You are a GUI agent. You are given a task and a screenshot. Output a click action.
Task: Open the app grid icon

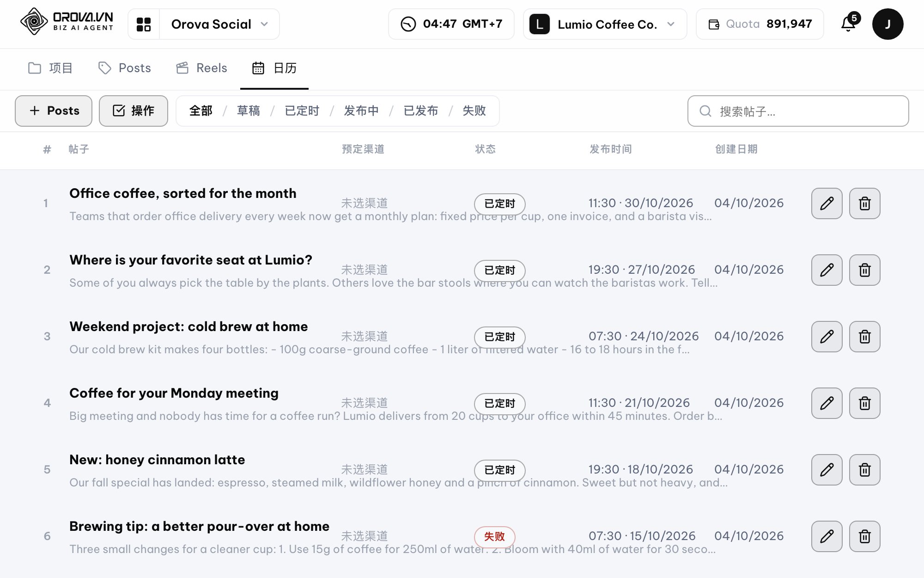click(144, 24)
